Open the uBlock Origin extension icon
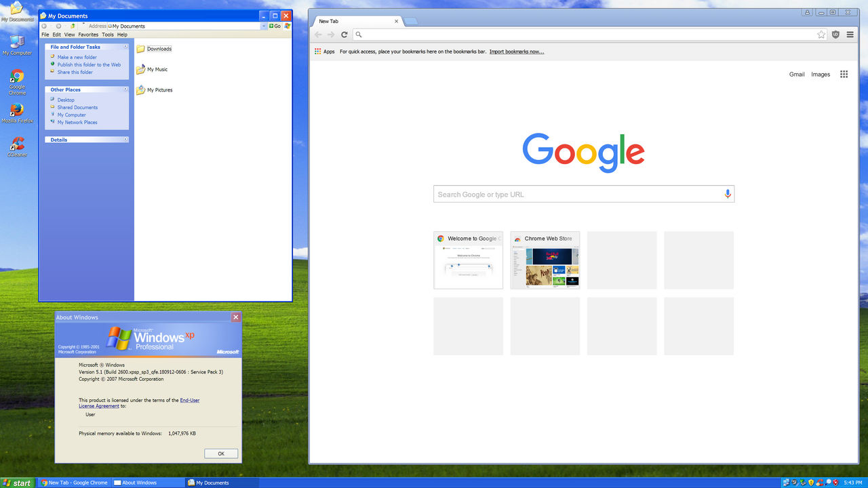The image size is (868, 488). pos(835,35)
